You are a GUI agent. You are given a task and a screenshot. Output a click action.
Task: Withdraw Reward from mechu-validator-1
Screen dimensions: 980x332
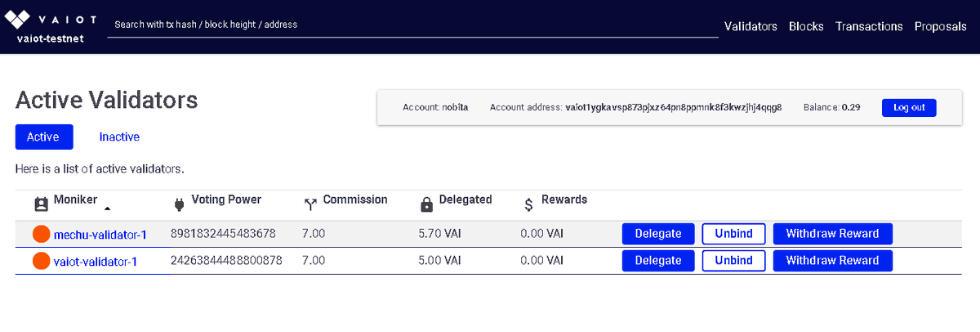[832, 234]
